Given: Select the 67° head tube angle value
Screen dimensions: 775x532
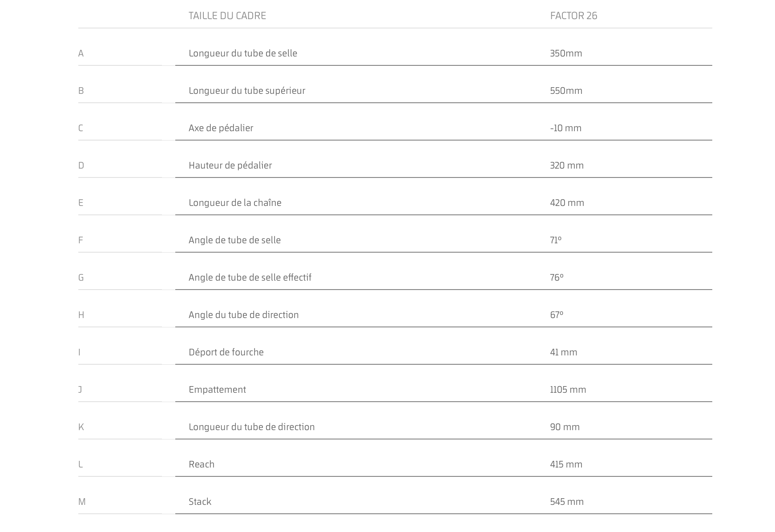Looking at the screenshot, I should click(x=557, y=315).
